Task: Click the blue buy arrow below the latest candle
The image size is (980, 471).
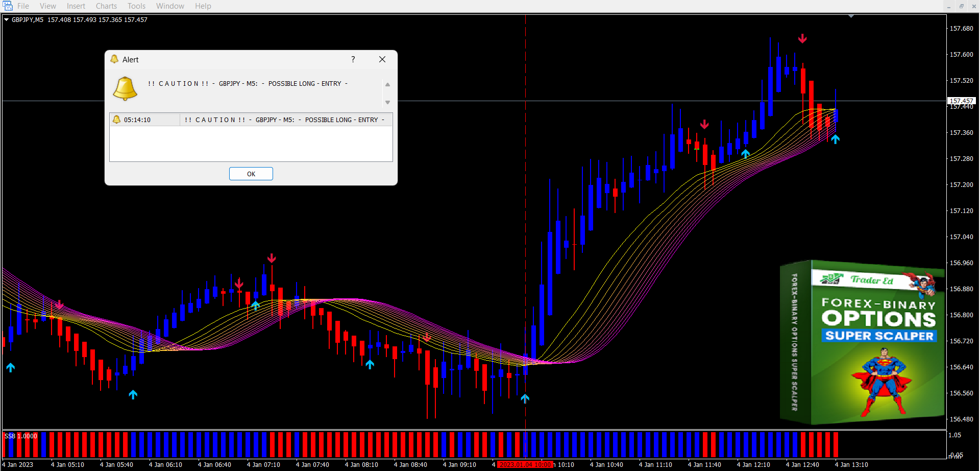Action: pyautogui.click(x=835, y=139)
